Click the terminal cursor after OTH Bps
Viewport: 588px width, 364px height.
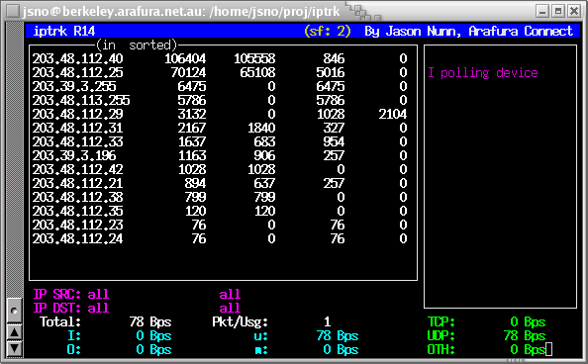click(549, 350)
